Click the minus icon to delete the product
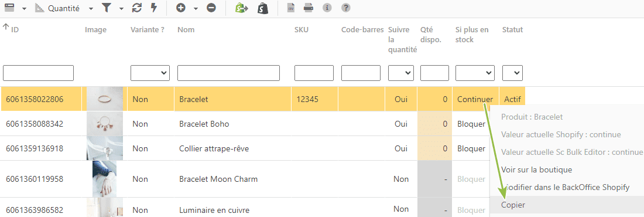644x217 pixels. coord(211,8)
